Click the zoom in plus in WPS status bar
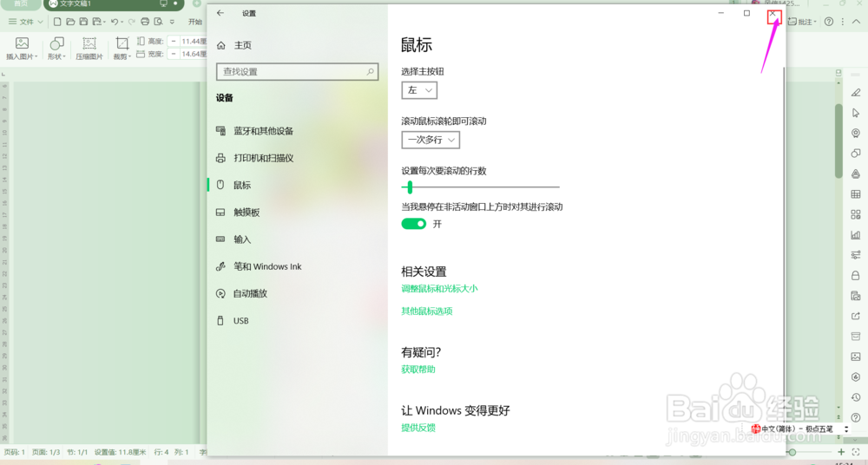Image resolution: width=868 pixels, height=465 pixels. click(x=841, y=452)
